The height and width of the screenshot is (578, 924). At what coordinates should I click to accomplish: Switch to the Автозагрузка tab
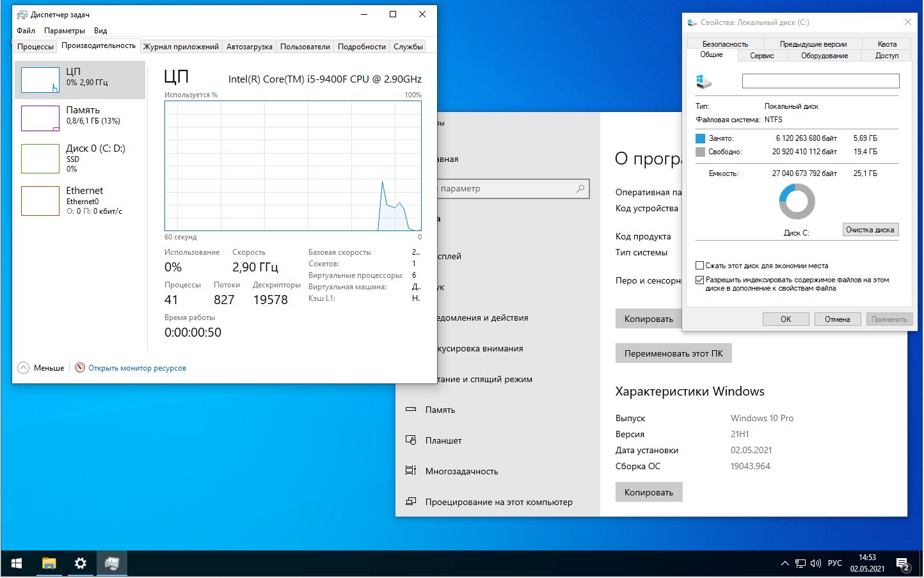tap(250, 47)
